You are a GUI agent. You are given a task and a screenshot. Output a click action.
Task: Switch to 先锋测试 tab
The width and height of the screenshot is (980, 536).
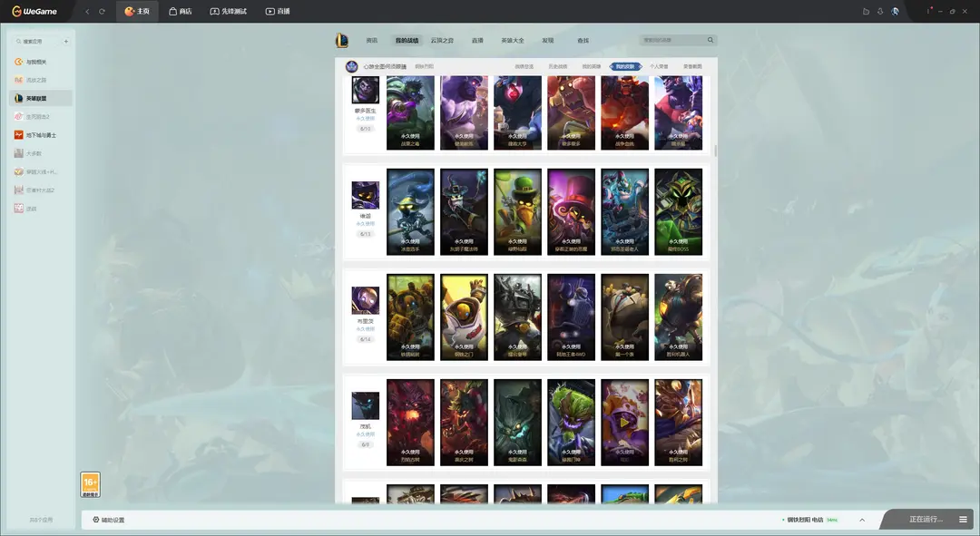[x=228, y=11]
